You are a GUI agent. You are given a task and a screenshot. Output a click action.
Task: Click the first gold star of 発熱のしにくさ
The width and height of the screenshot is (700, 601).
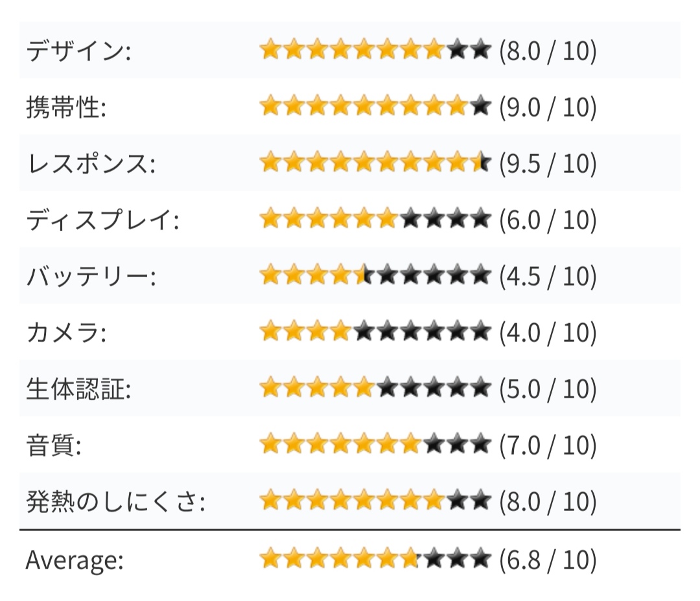coord(270,501)
